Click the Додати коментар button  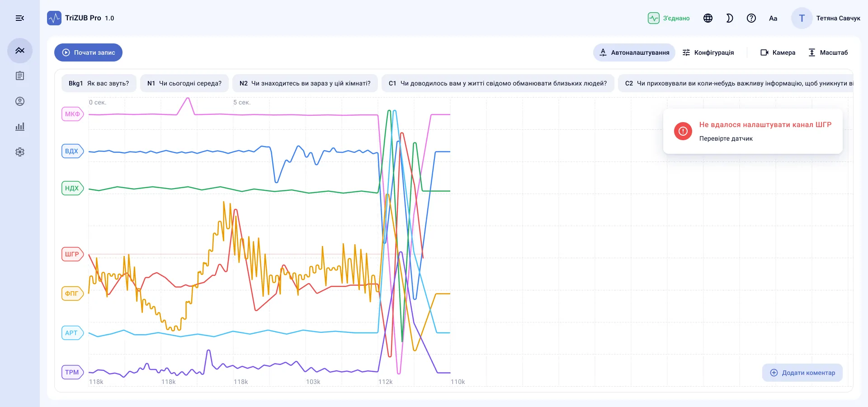(802, 373)
